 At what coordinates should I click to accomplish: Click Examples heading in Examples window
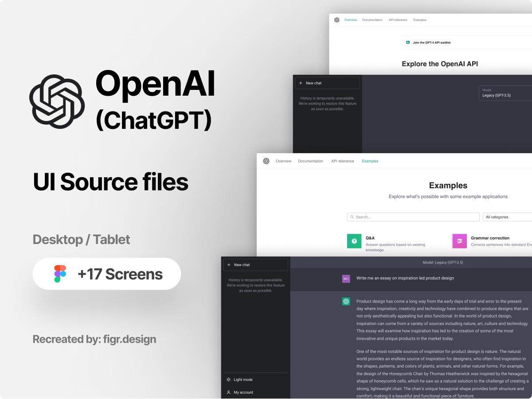pos(448,186)
